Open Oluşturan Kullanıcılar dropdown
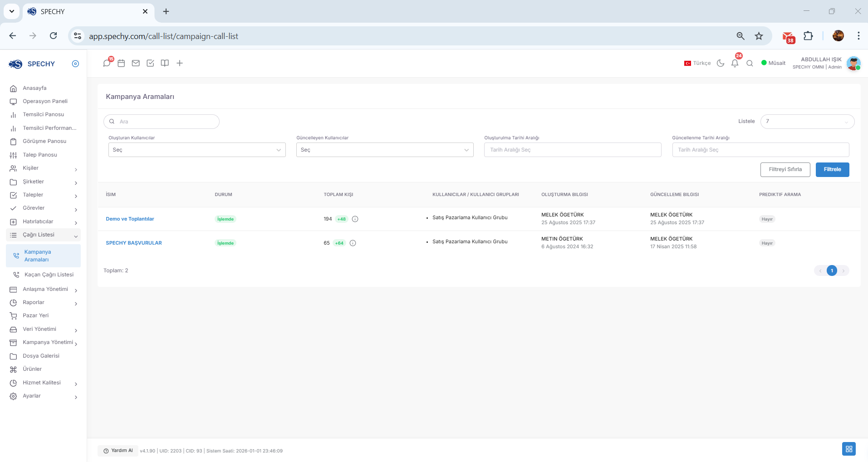Viewport: 868px width, 462px height. pyautogui.click(x=197, y=150)
